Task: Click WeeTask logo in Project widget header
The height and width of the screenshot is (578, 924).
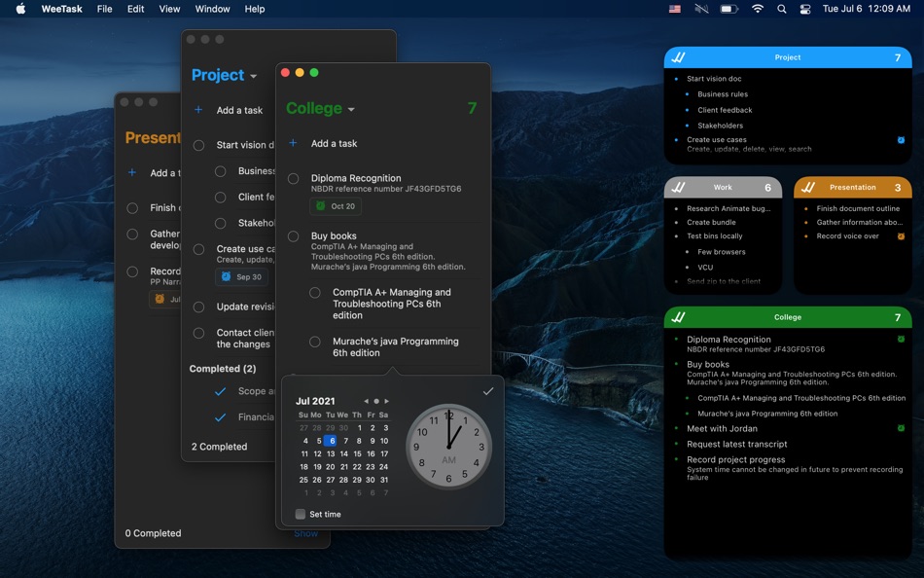Action: [x=679, y=57]
